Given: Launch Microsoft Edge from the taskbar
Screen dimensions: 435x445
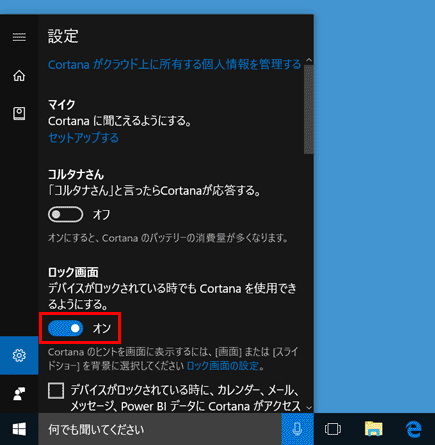Looking at the screenshot, I should [414, 429].
